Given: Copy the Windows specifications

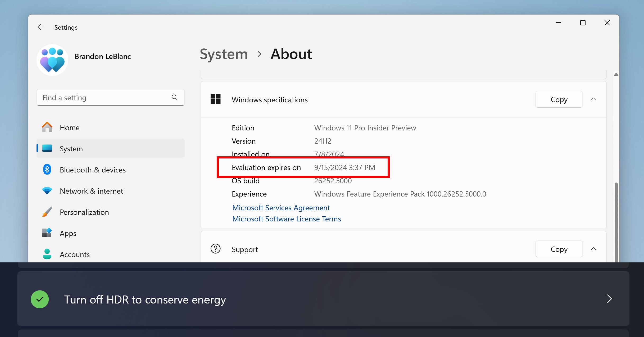Looking at the screenshot, I should 559,99.
